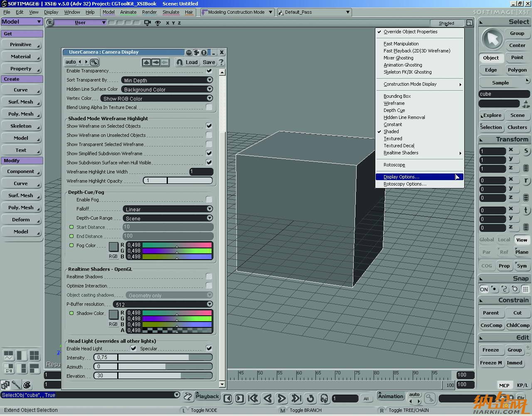Click the paint palette icon at bottom left
532x416 pixels.
point(27,385)
